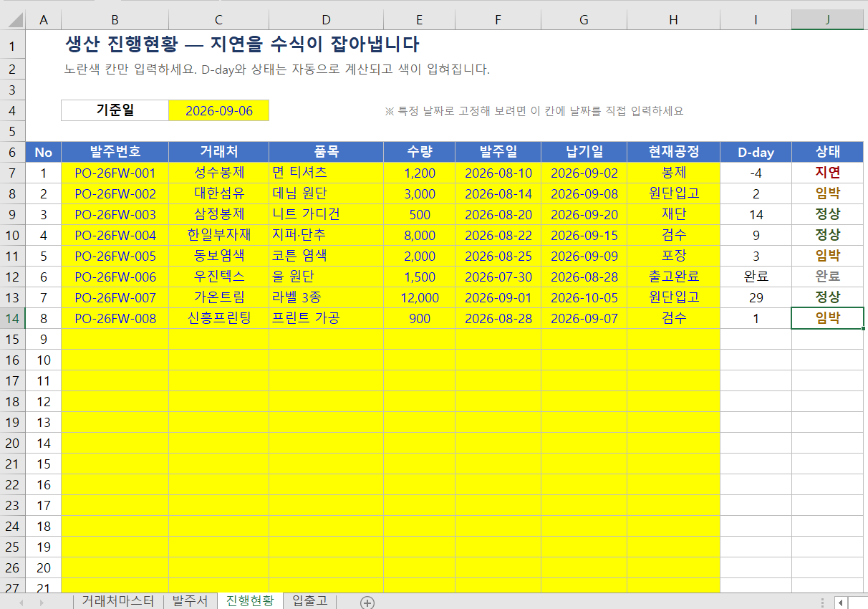
Task: Select column D header
Action: tap(327, 20)
